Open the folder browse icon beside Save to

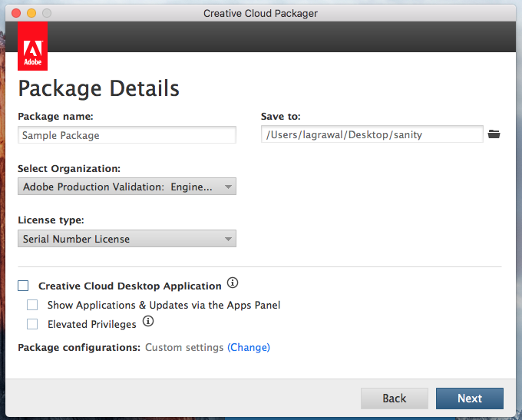(x=494, y=134)
